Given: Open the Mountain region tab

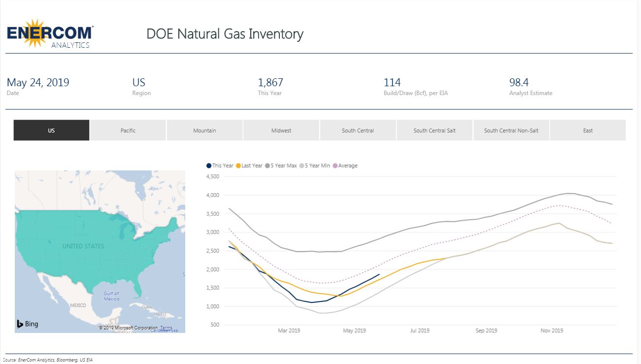Looking at the screenshot, I should (204, 131).
